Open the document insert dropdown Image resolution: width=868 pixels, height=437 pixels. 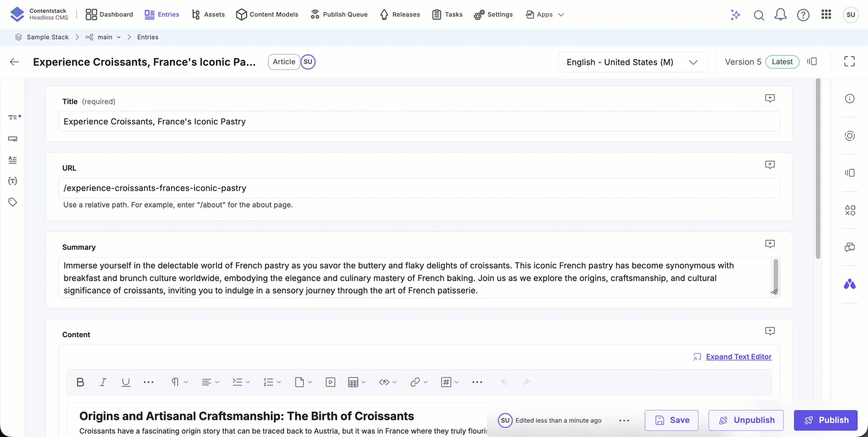pyautogui.click(x=303, y=382)
